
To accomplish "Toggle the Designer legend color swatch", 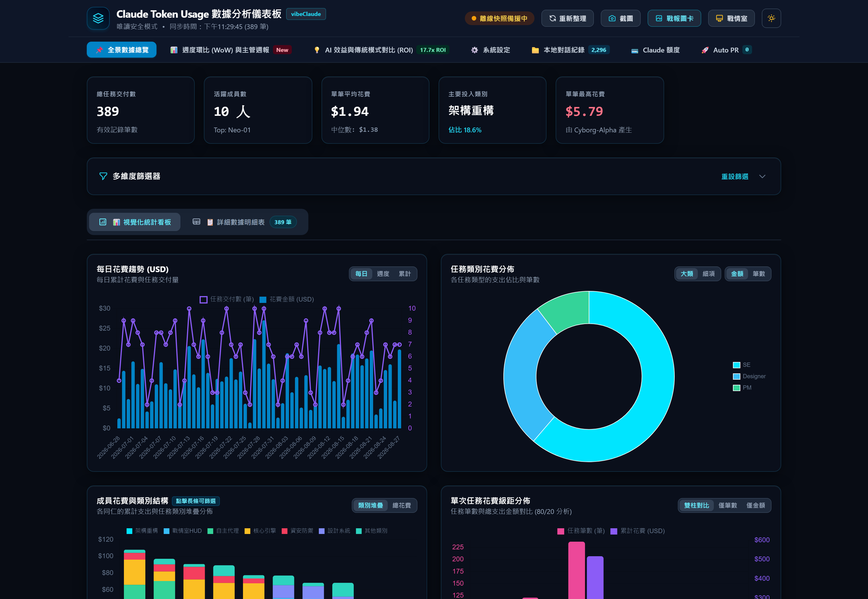I will point(736,376).
